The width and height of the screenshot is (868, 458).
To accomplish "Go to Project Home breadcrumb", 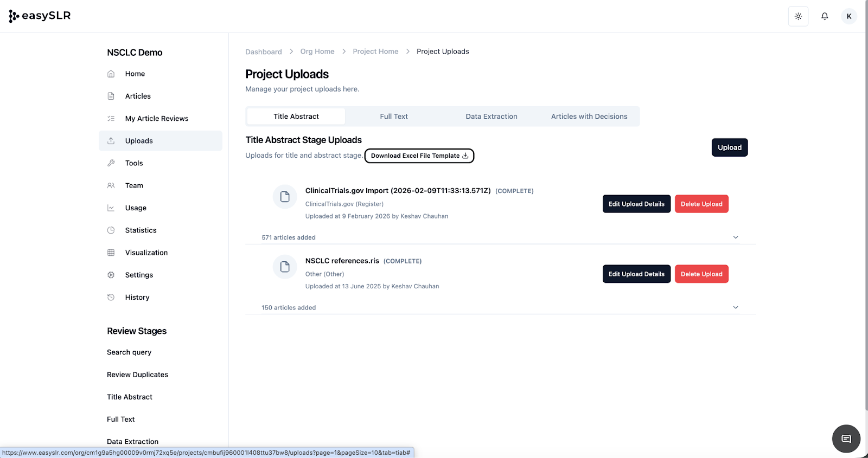I will coord(375,51).
